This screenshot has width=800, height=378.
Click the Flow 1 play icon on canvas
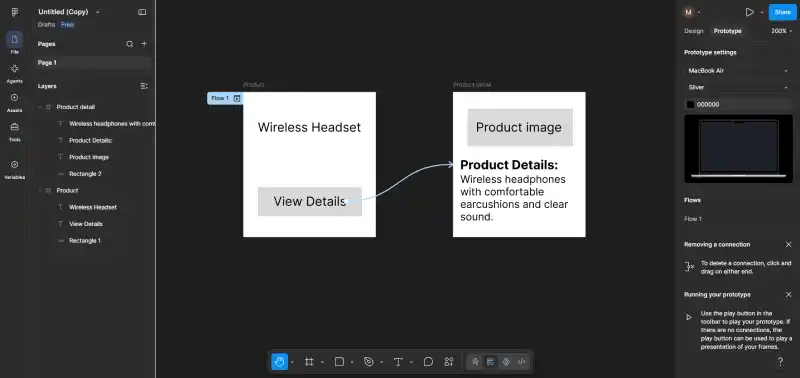click(237, 98)
